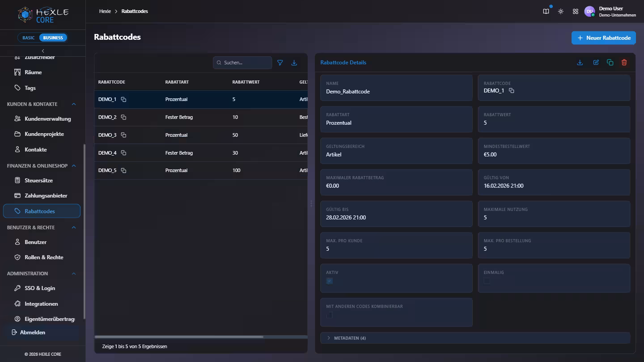Click the panel splitter handle between table and details
644x362 pixels.
click(311, 203)
